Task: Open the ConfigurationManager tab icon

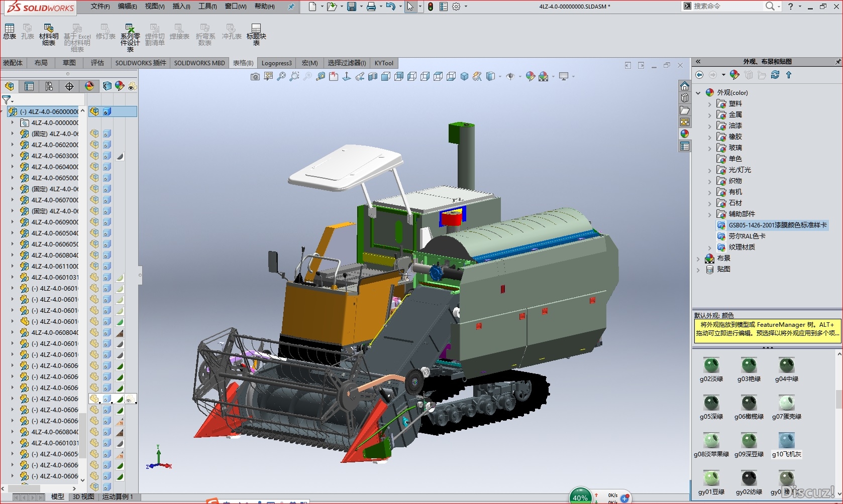Action: pyautogui.click(x=49, y=86)
